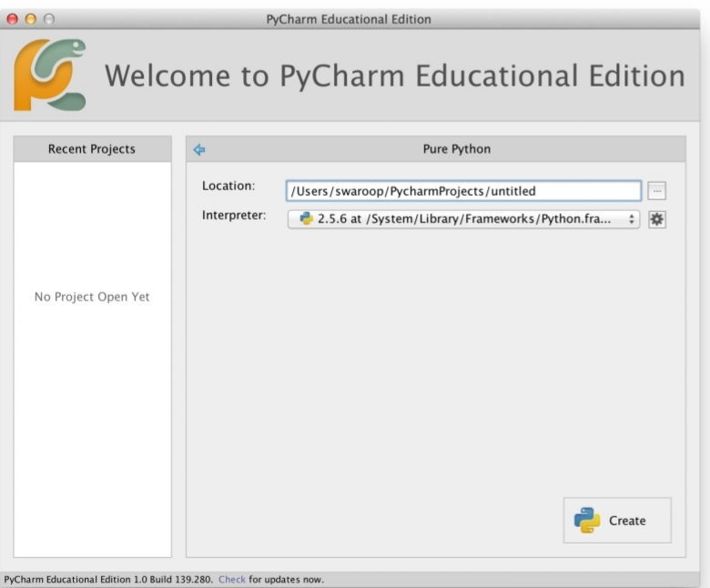Open the Interpreter dropdown

tap(463, 219)
